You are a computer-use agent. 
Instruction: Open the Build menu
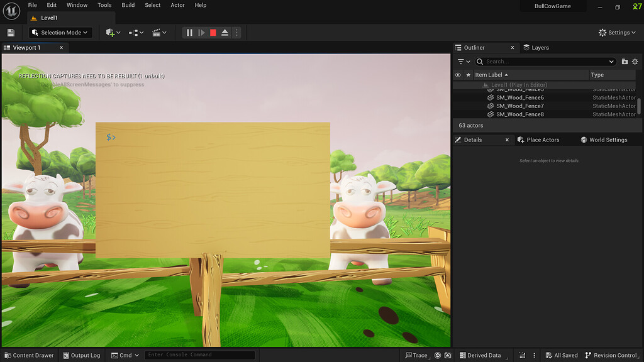(x=128, y=5)
